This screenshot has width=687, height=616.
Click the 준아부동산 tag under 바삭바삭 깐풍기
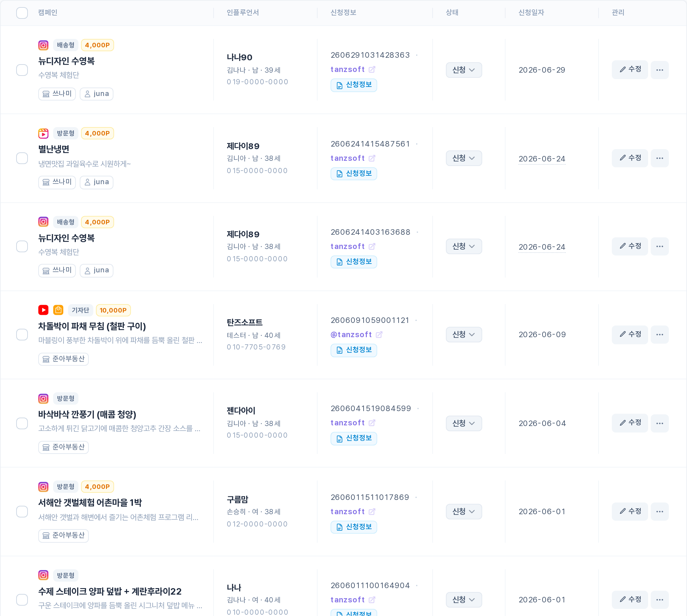coord(64,447)
